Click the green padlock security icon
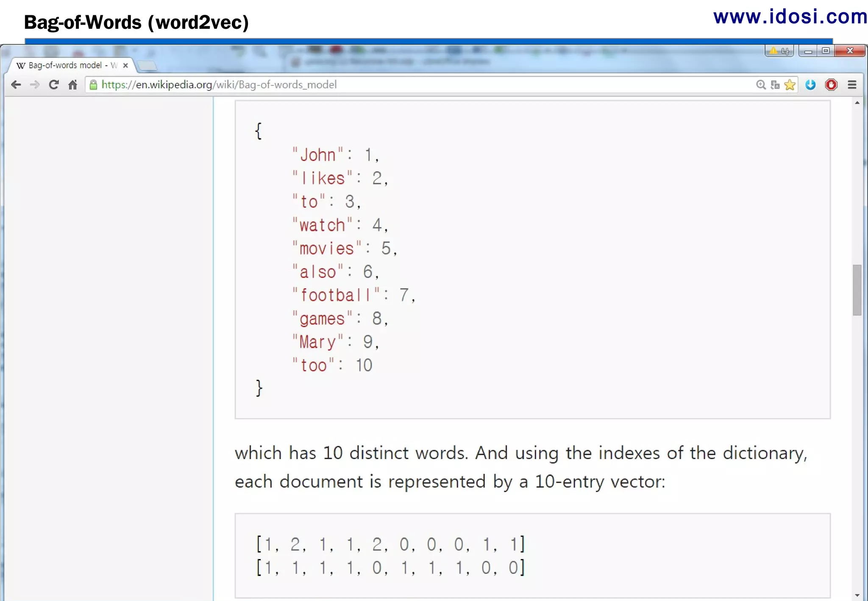 pyautogui.click(x=94, y=85)
